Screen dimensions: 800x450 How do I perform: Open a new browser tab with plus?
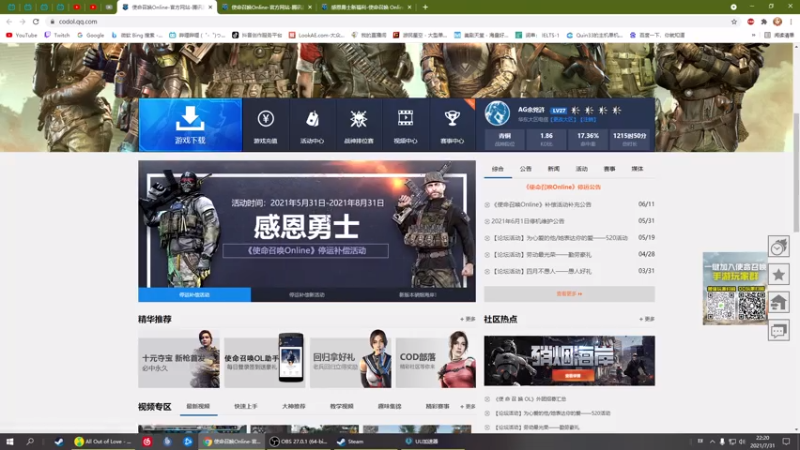coord(425,7)
